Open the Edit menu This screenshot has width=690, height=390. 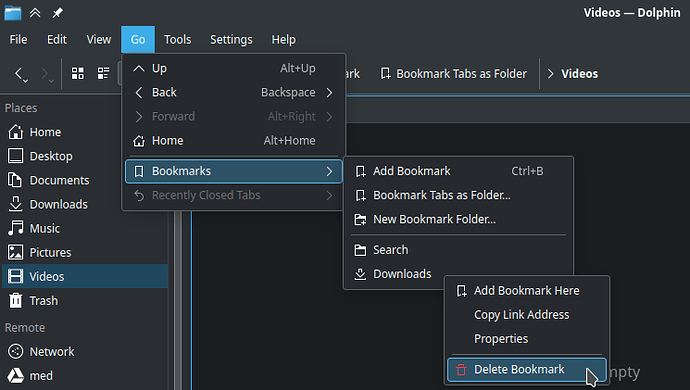pos(57,40)
